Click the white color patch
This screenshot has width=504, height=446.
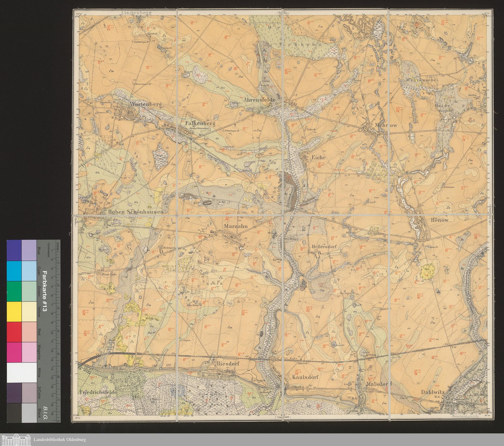[x=22, y=373]
